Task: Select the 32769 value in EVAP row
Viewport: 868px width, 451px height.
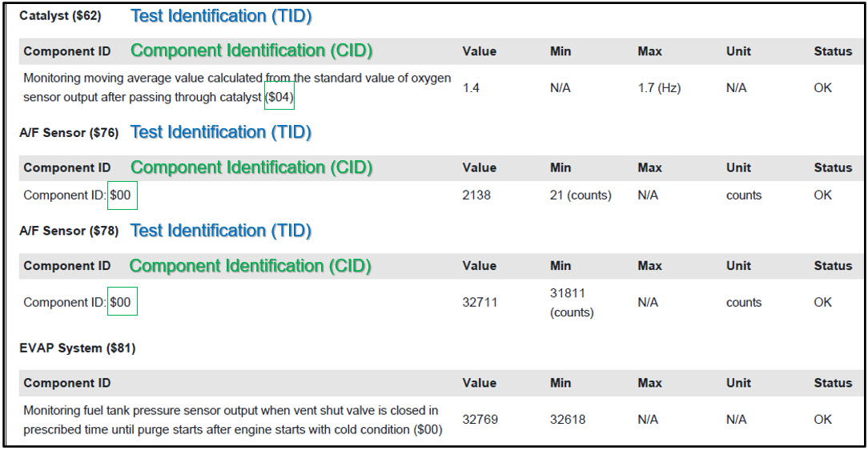Action: coord(480,419)
